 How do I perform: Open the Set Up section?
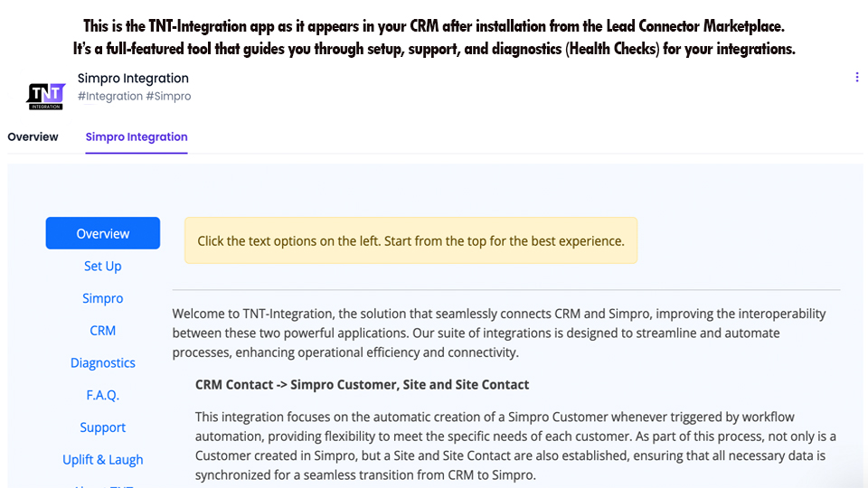tap(103, 266)
